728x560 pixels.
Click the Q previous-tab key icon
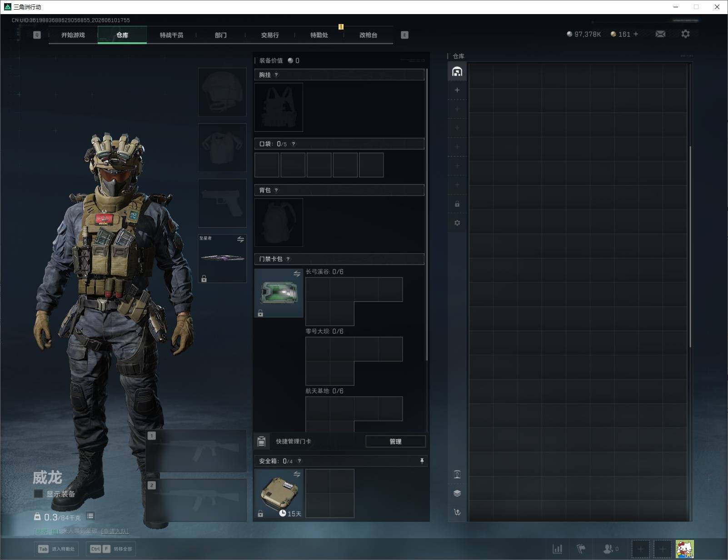pos(37,35)
